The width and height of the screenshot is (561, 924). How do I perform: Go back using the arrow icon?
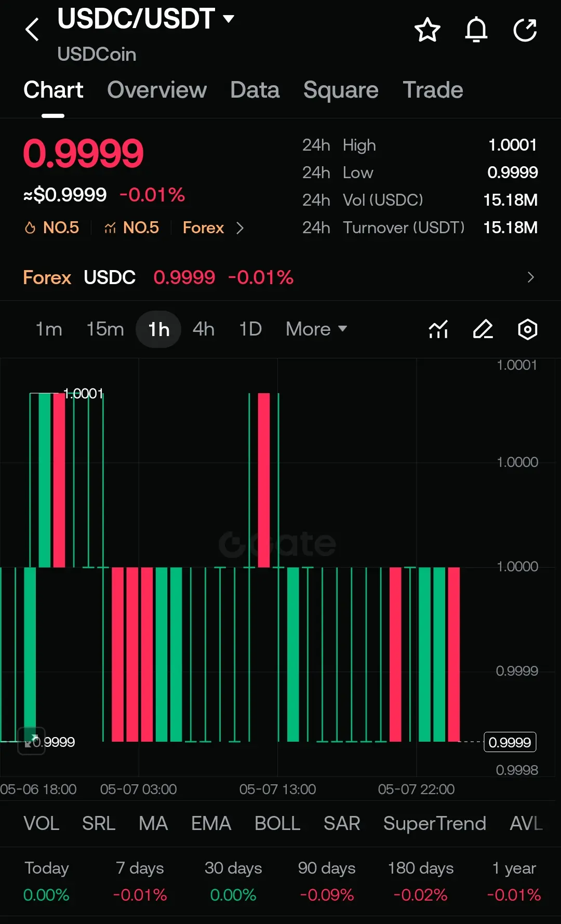click(x=32, y=29)
